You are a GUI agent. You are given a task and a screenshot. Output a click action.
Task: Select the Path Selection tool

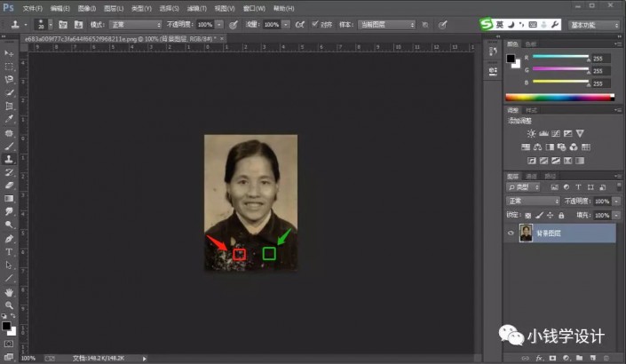click(x=9, y=265)
